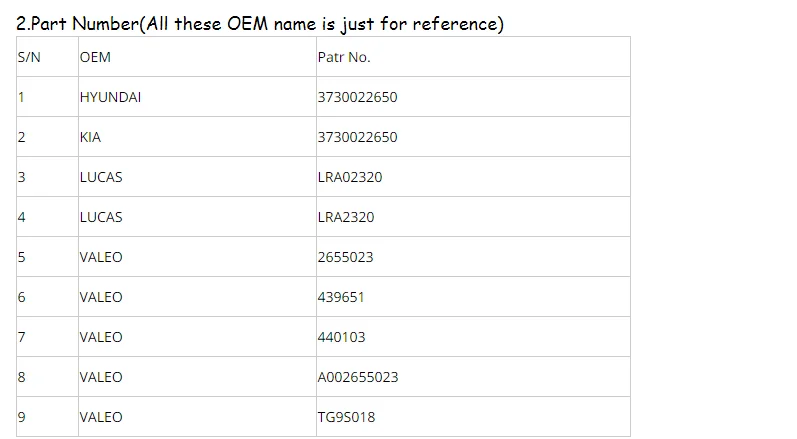797x439 pixels.
Task: Click part number TG9S018
Action: click(x=346, y=417)
